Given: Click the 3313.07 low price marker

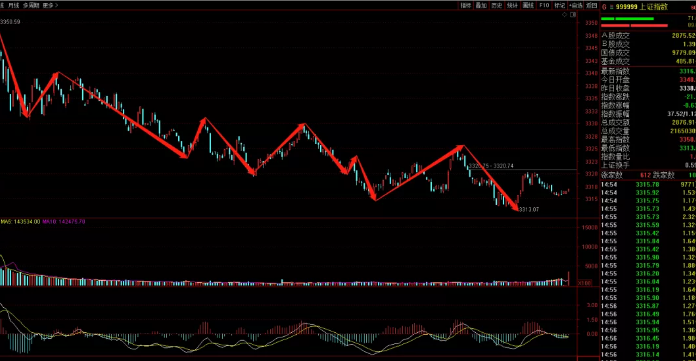Looking at the screenshot, I should point(529,209).
